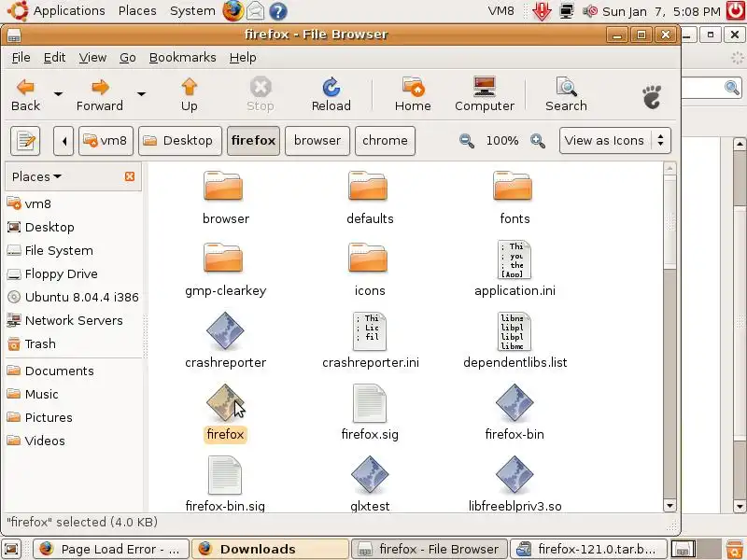Viewport: 747px width, 560px height.
Task: Select the crashreporter executable
Action: 225,331
